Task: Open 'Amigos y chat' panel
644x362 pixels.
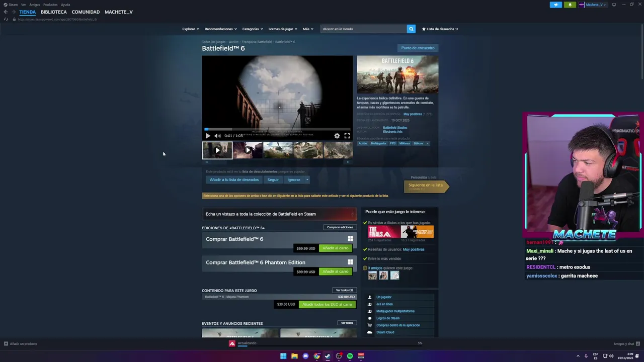Action: pyautogui.click(x=627, y=344)
